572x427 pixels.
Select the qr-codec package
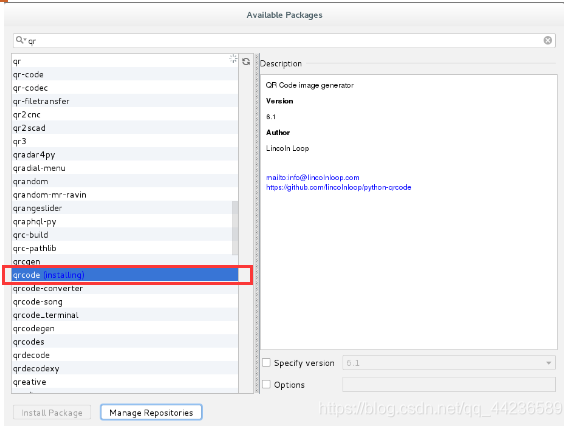click(x=125, y=88)
